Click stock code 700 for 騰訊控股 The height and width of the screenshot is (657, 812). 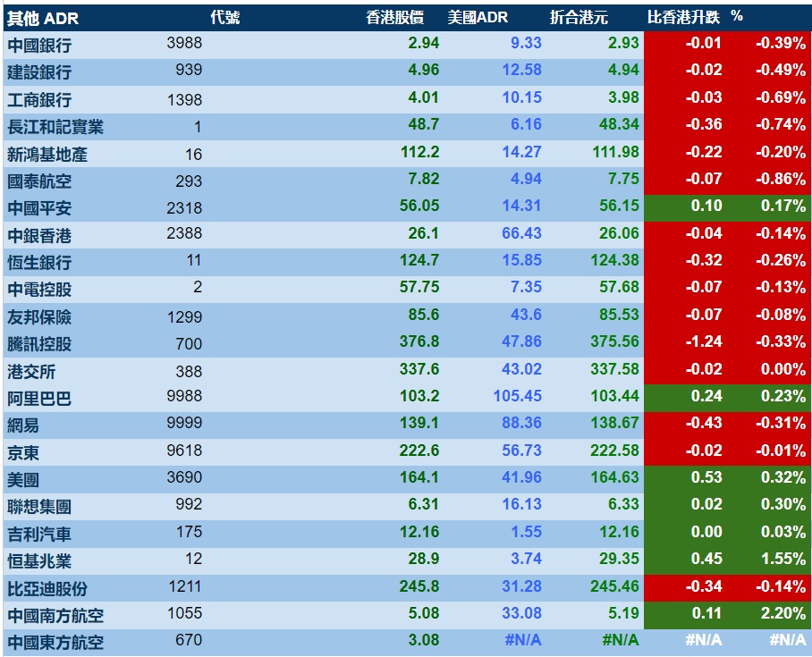[189, 344]
